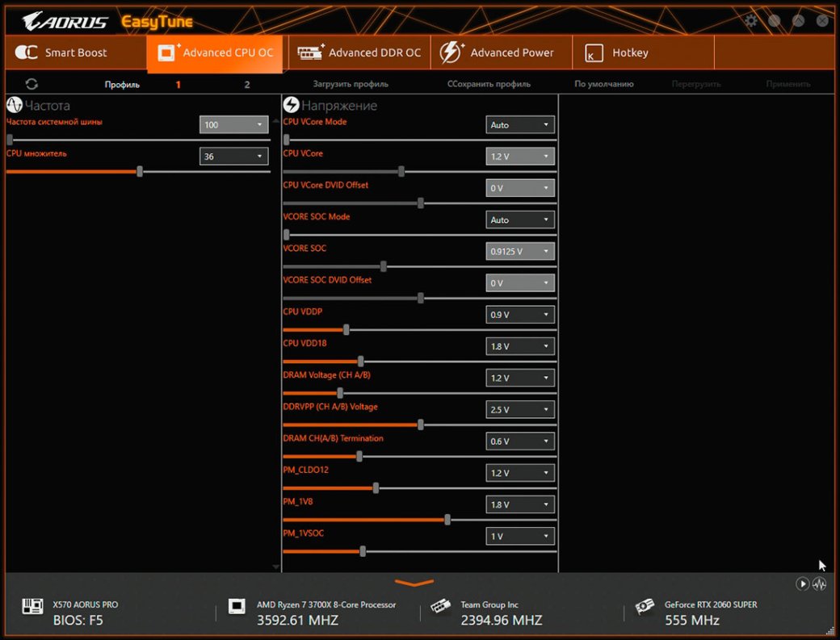Open the hardware monitor waveform icon
The height and width of the screenshot is (640, 840).
(820, 584)
